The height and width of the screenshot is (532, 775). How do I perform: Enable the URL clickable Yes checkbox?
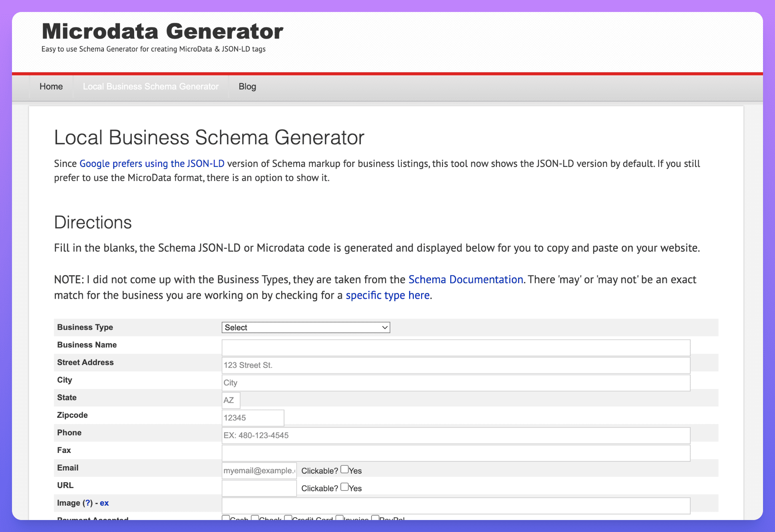click(x=344, y=487)
